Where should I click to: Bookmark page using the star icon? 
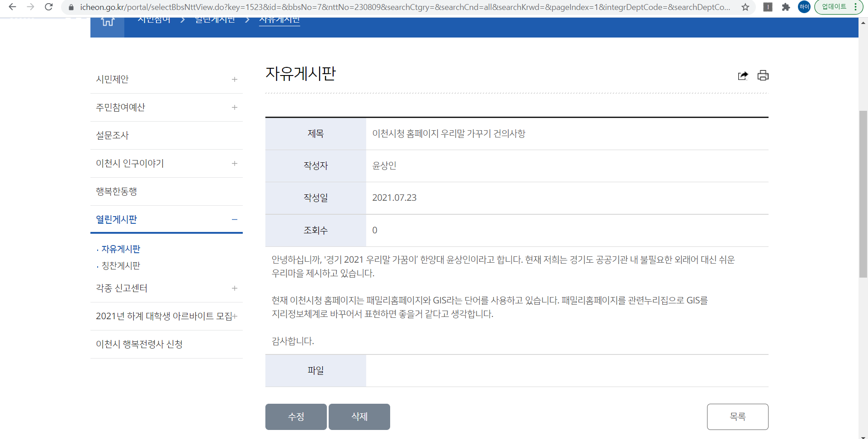(745, 7)
